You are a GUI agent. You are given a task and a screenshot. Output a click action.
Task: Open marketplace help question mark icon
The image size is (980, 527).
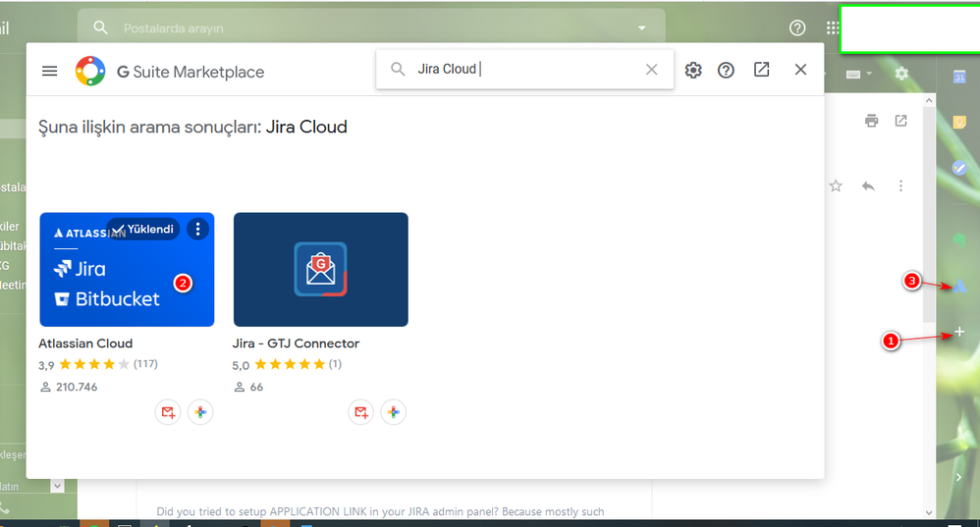pos(726,70)
